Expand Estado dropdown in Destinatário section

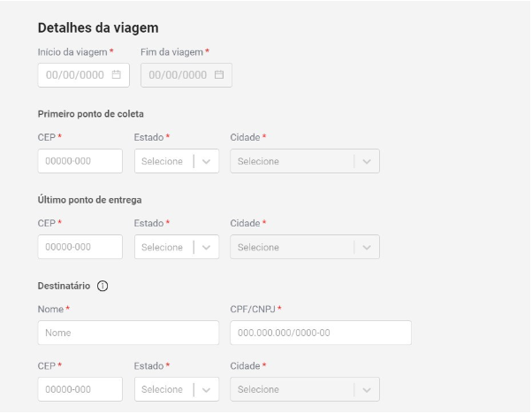point(177,389)
